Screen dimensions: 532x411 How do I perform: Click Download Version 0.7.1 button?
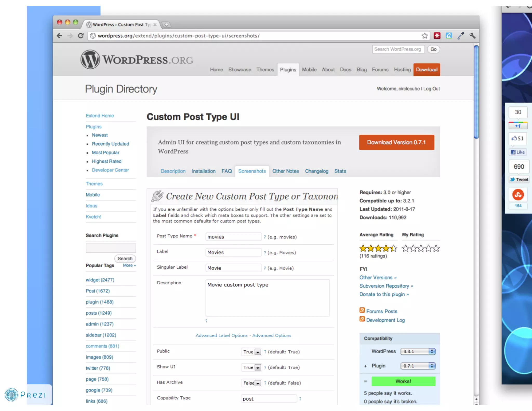(396, 142)
